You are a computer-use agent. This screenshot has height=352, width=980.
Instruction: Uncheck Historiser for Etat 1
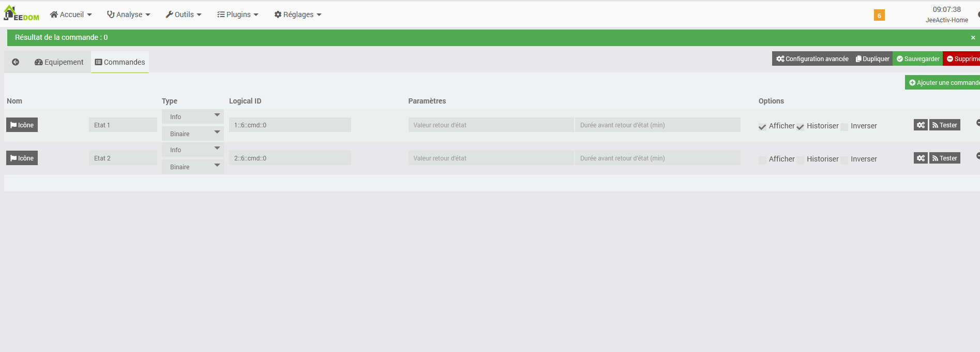click(800, 127)
